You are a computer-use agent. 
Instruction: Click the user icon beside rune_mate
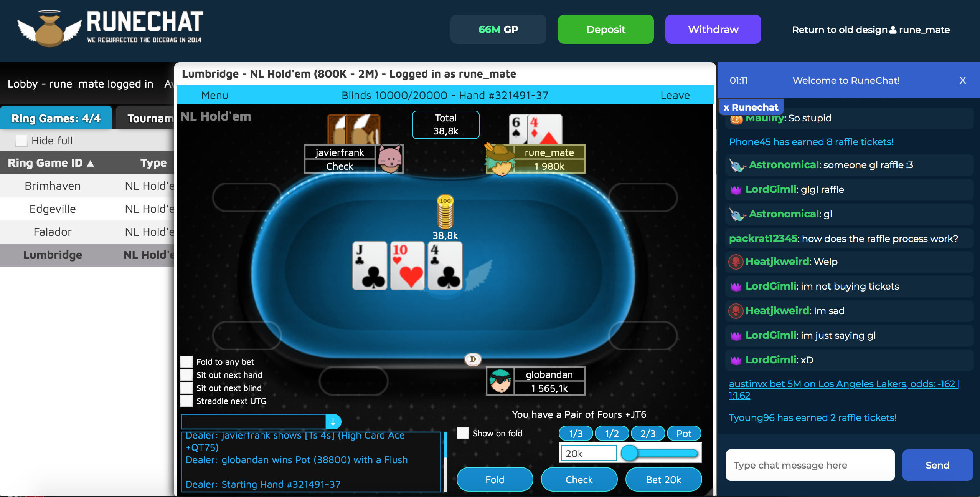click(x=893, y=30)
